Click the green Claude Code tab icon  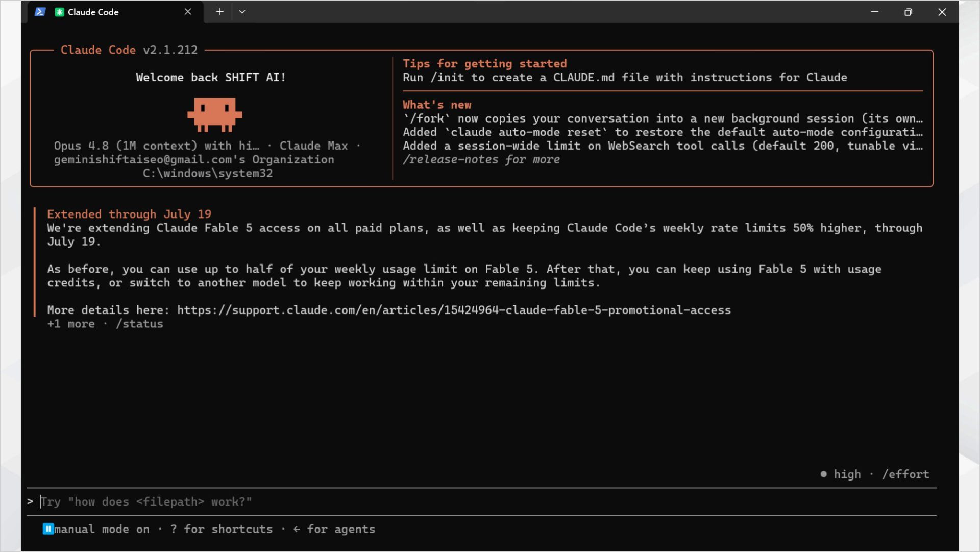tap(59, 12)
